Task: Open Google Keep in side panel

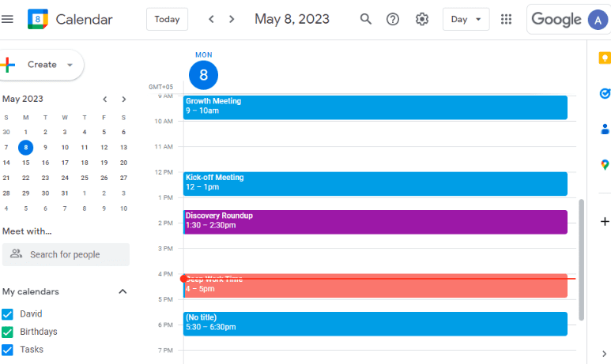Action: click(x=605, y=58)
